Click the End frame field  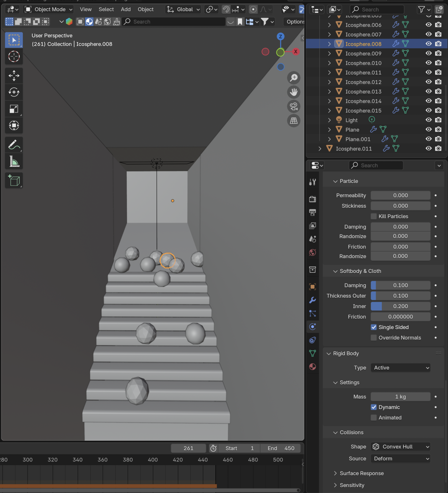tap(281, 448)
